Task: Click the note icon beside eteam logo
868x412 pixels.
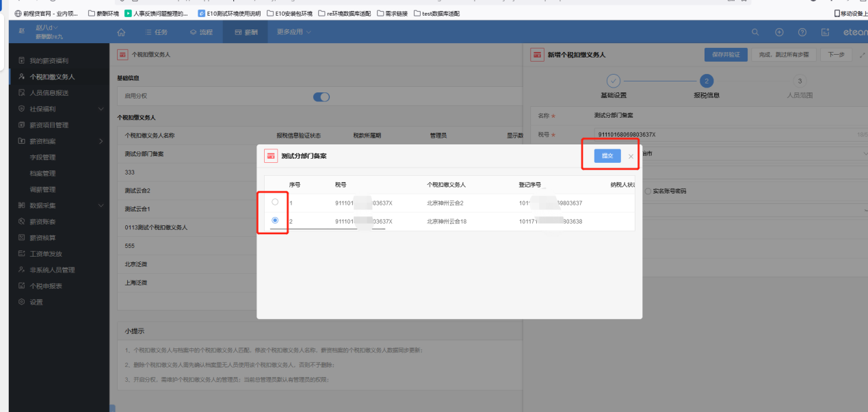Action: [826, 32]
